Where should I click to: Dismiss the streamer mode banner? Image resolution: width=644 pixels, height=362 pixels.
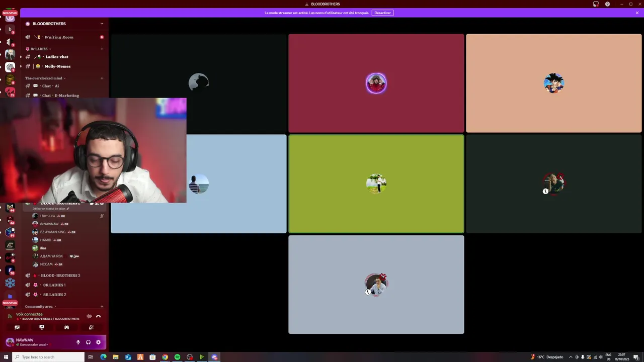tap(637, 13)
